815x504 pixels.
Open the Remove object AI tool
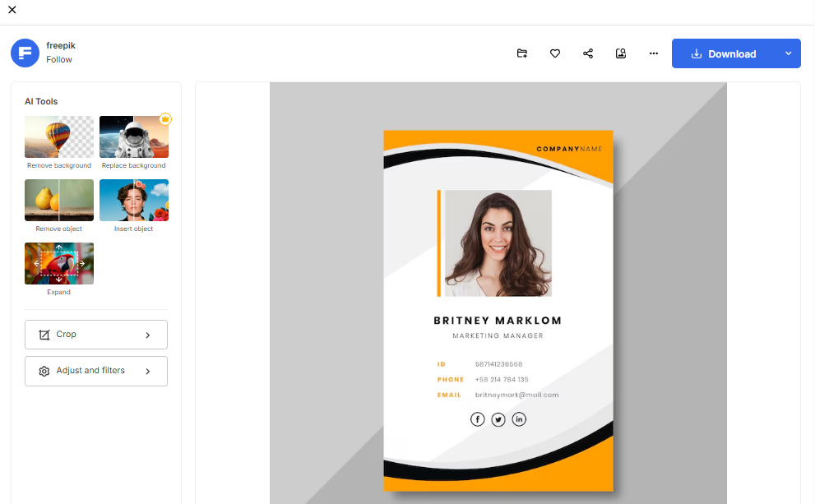(x=58, y=200)
